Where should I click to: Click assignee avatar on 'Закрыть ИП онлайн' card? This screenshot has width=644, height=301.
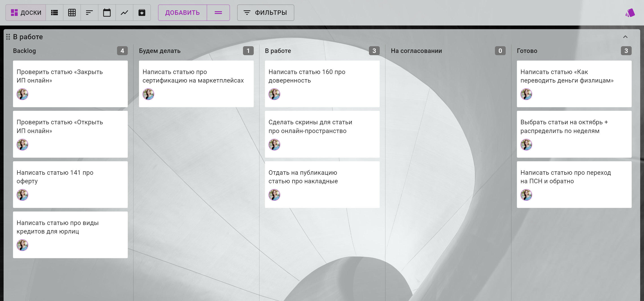click(22, 94)
